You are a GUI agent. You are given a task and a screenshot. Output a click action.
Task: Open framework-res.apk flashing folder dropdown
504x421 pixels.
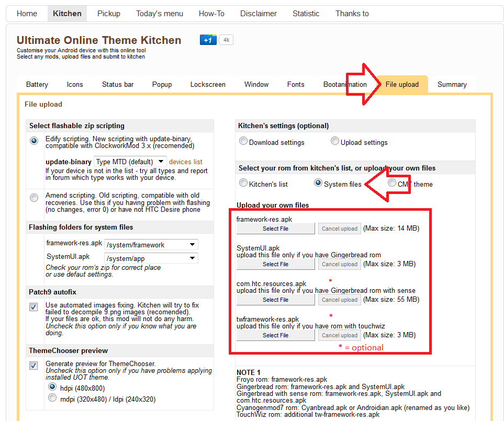point(151,245)
